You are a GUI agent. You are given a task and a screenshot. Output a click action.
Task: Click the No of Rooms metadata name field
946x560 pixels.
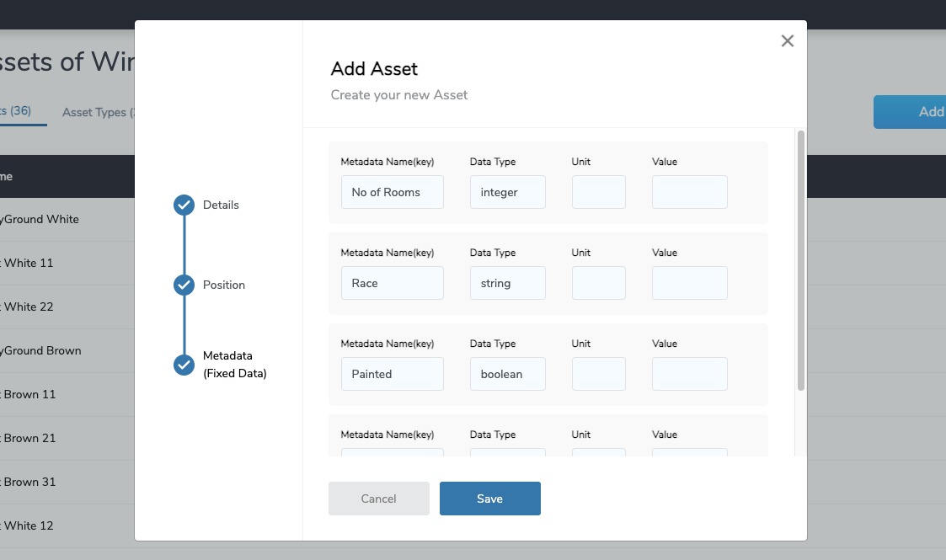tap(393, 192)
